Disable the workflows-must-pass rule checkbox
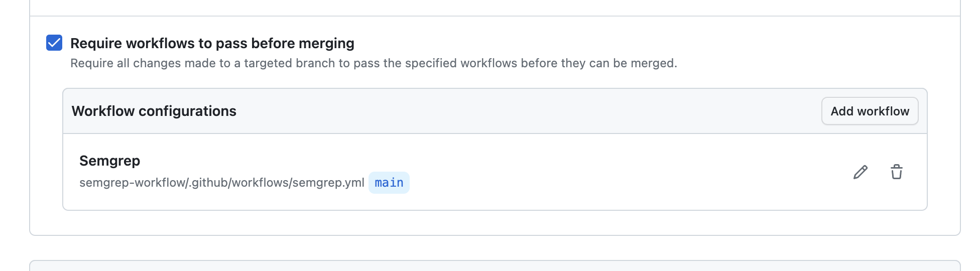Image resolution: width=980 pixels, height=271 pixels. [x=54, y=43]
